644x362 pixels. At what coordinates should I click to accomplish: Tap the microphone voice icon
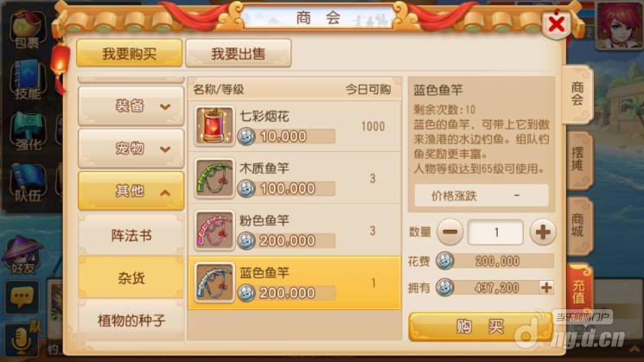click(x=22, y=340)
